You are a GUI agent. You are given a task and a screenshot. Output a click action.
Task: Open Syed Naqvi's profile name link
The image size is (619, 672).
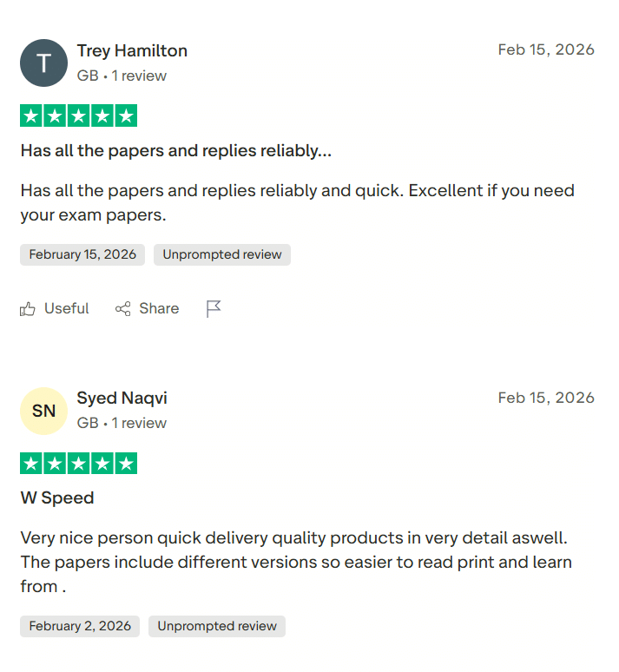coord(122,398)
